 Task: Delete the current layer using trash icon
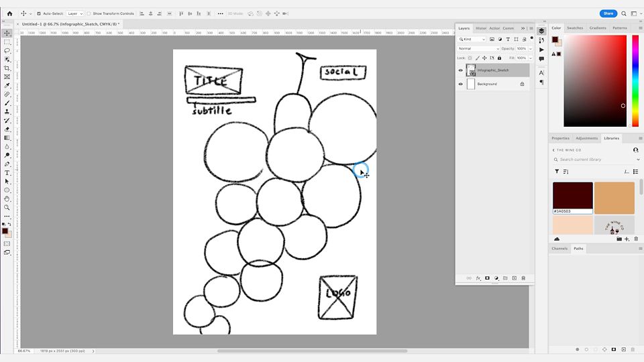(523, 278)
